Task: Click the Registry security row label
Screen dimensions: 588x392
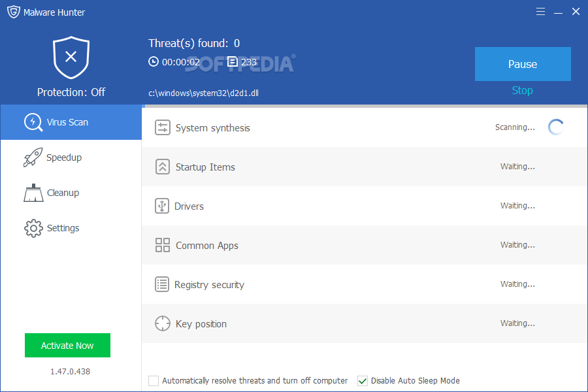Action: [209, 285]
